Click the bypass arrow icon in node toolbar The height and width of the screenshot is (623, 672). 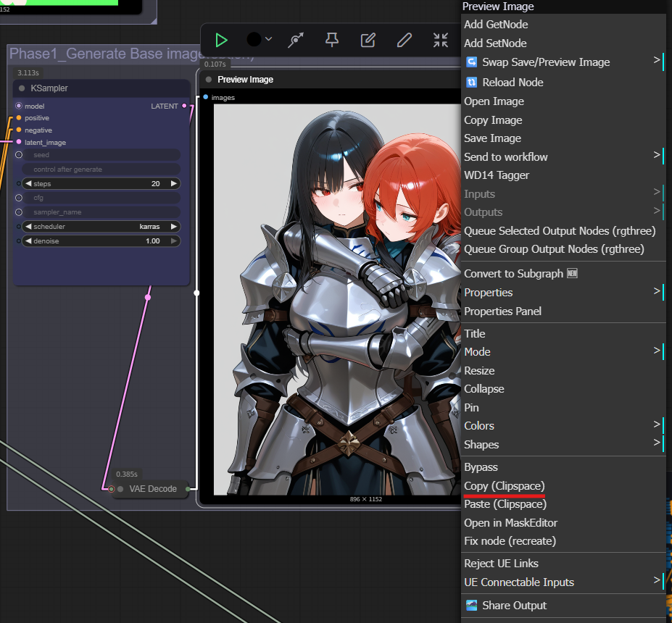coord(295,40)
